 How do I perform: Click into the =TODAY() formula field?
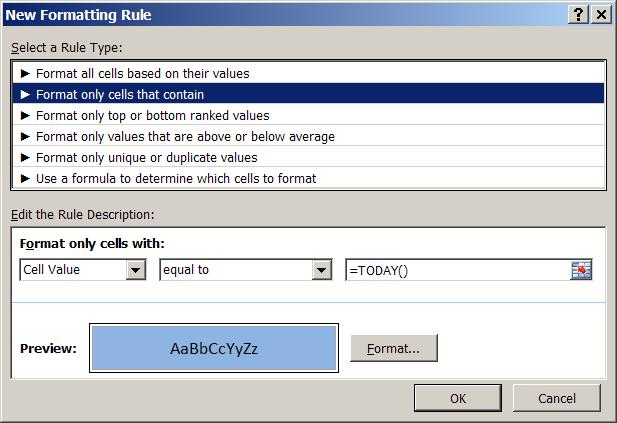coord(458,270)
